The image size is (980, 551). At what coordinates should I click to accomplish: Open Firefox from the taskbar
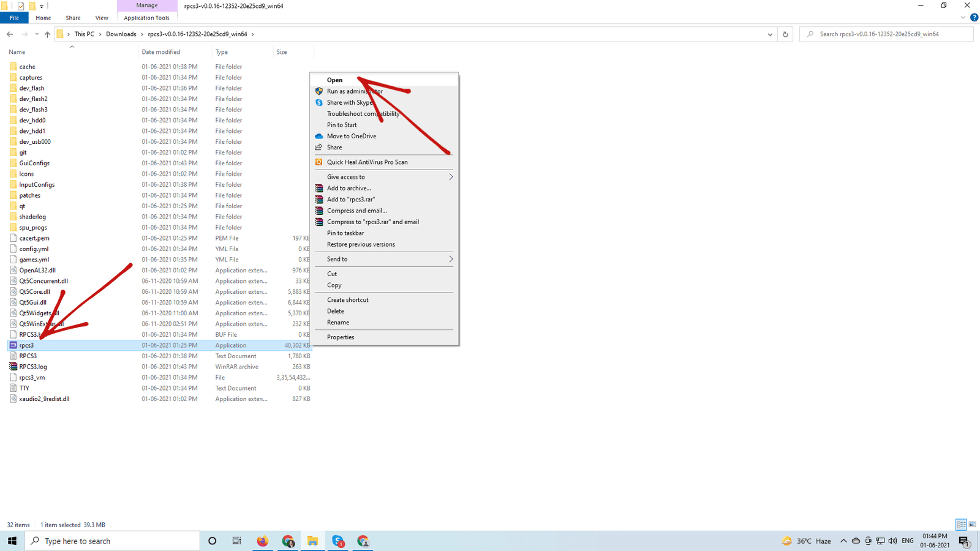[262, 541]
